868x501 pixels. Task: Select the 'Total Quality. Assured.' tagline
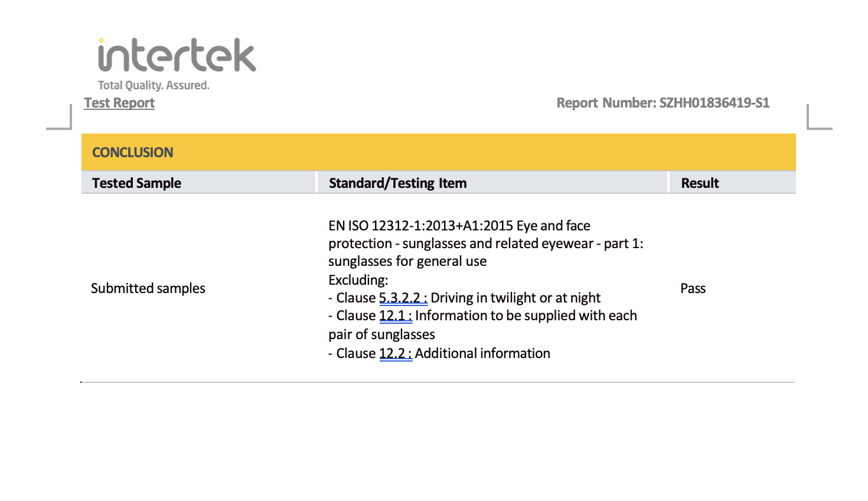(x=154, y=85)
